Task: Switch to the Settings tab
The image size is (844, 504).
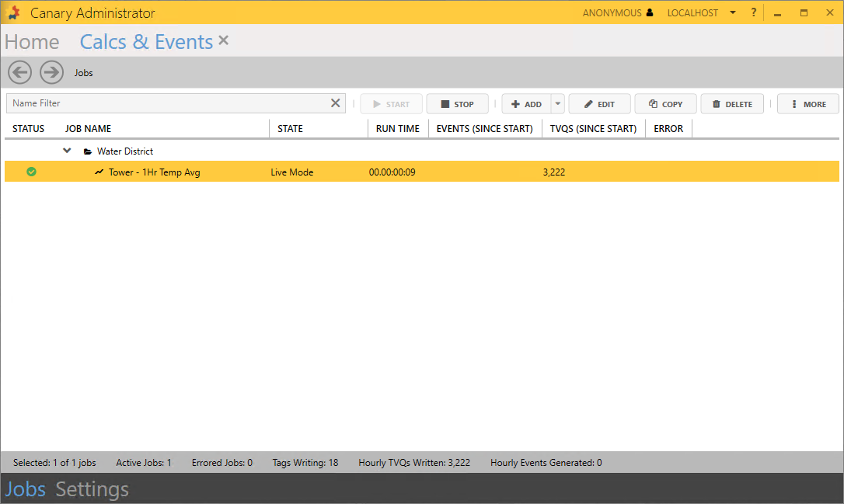Action: point(92,489)
